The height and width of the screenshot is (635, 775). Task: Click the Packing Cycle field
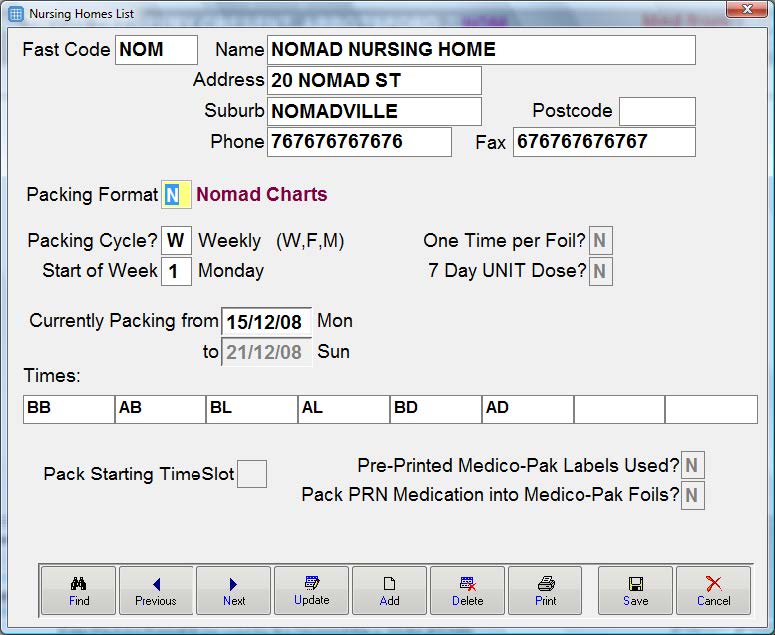[176, 241]
